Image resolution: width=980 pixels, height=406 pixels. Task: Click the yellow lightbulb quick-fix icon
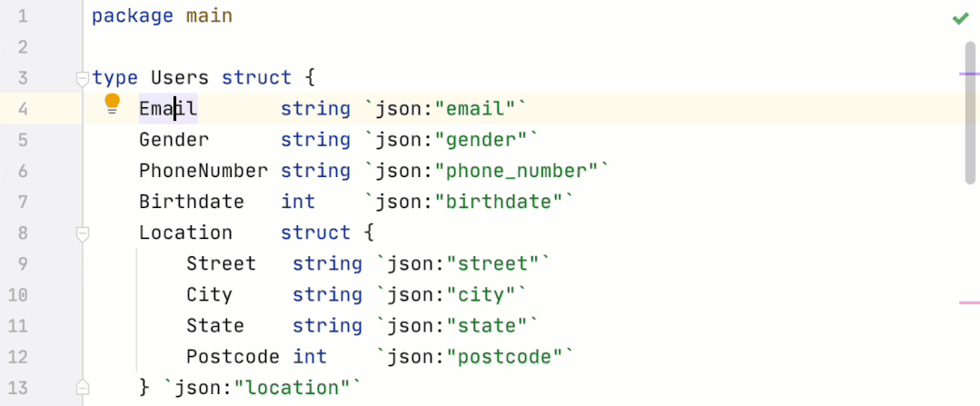113,104
